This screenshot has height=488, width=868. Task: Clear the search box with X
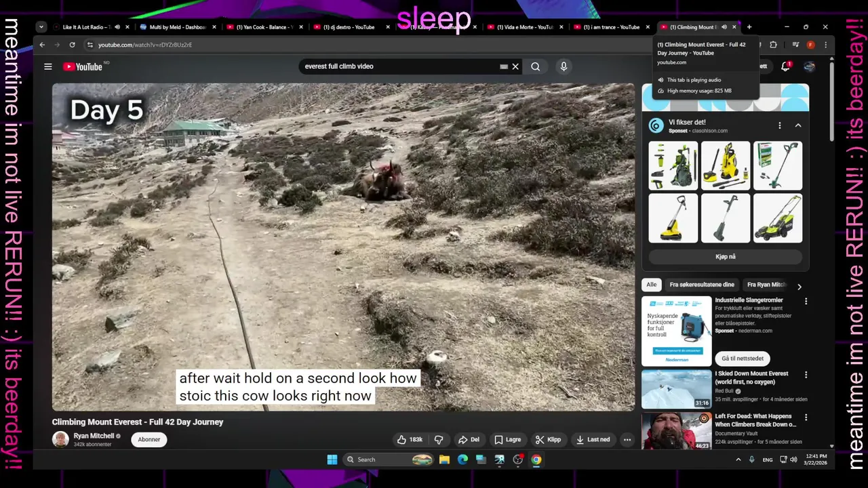(515, 66)
